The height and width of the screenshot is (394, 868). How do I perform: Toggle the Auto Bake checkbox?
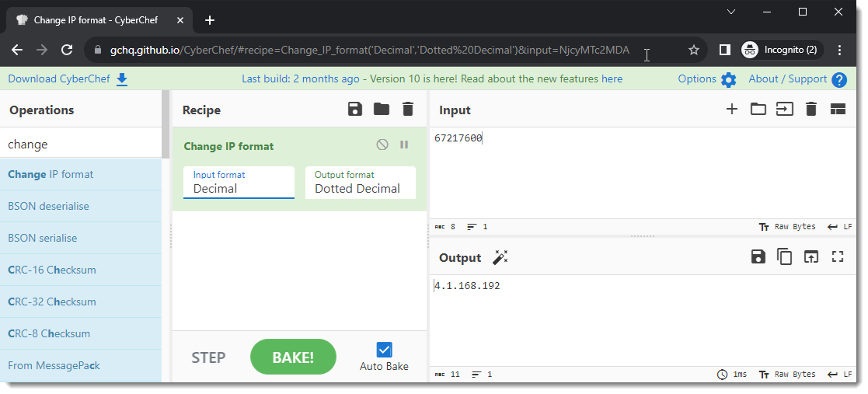pos(384,350)
